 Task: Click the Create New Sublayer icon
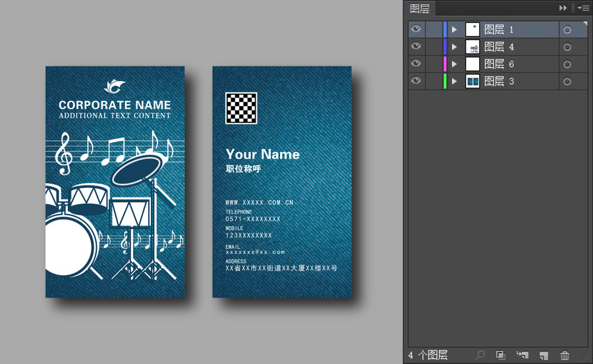(x=522, y=355)
